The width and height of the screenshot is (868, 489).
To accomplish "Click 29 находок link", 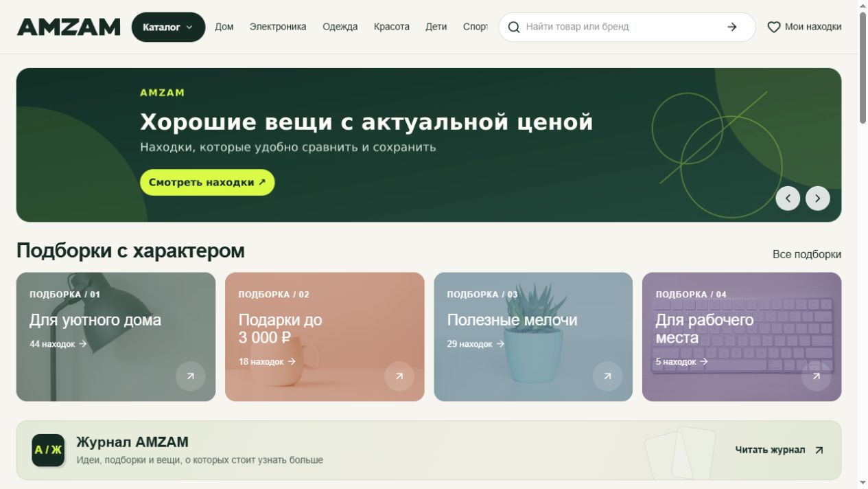I will click(476, 344).
